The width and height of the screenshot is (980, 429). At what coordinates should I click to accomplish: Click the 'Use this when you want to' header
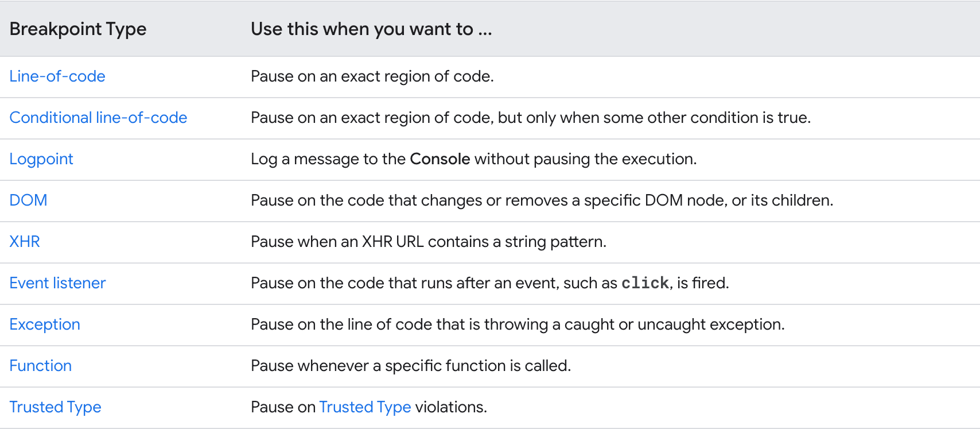pyautogui.click(x=371, y=29)
